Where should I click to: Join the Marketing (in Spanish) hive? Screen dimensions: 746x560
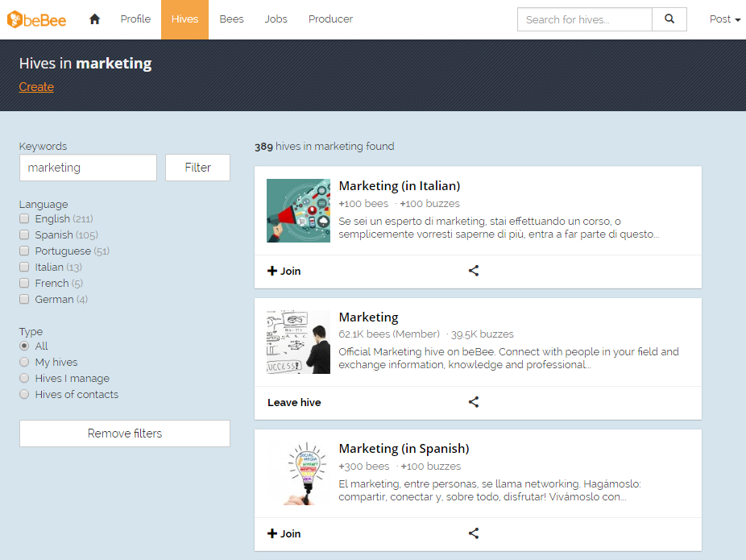284,533
